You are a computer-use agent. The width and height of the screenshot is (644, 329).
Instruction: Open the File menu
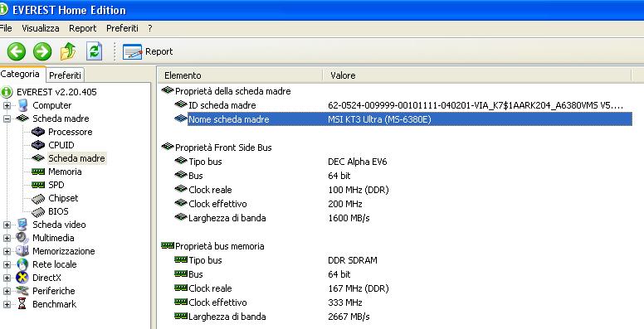coord(6,28)
